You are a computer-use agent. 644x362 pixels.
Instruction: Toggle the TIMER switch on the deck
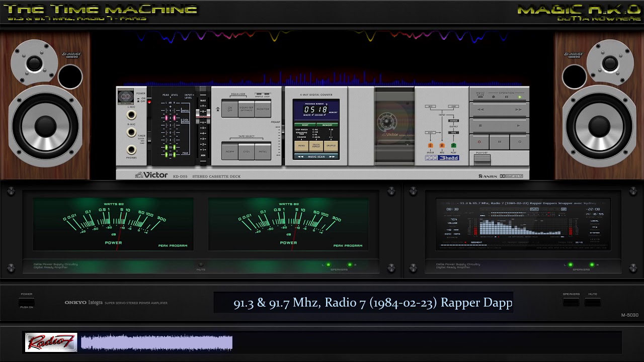[149, 140]
